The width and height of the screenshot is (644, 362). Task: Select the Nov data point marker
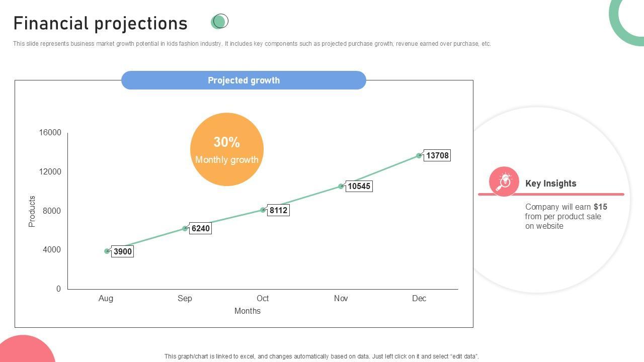click(x=341, y=186)
